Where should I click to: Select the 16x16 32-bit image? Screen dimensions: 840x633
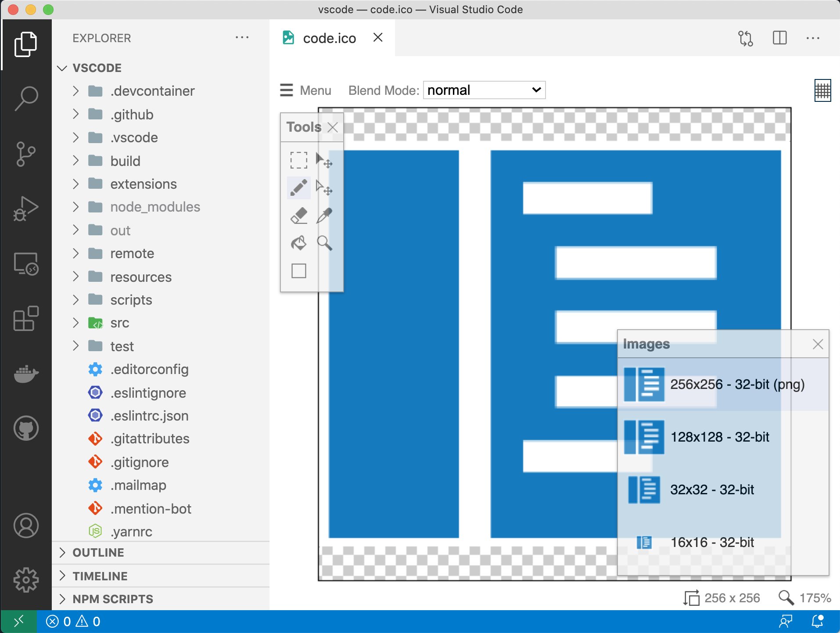tap(723, 543)
